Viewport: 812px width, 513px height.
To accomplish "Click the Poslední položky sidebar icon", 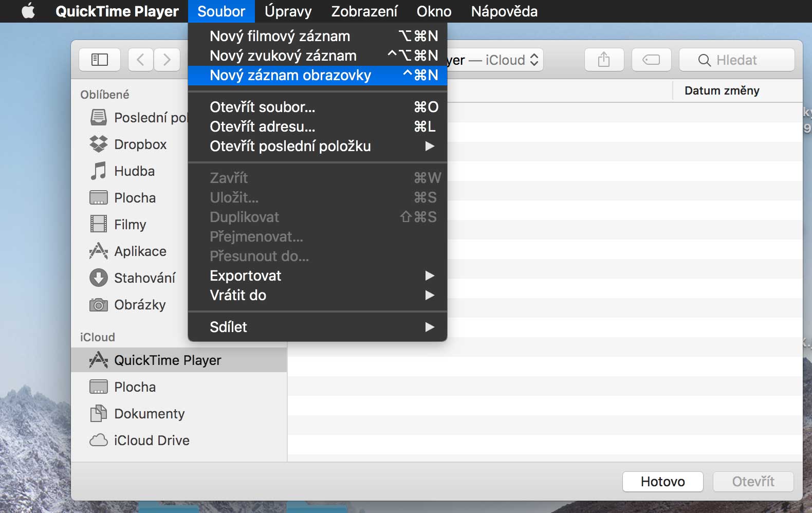I will (x=99, y=118).
